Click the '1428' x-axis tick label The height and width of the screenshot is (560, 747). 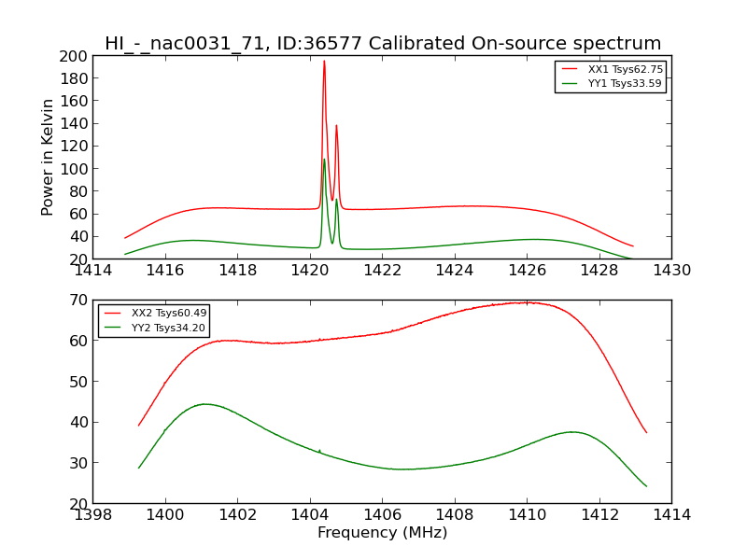tap(599, 271)
